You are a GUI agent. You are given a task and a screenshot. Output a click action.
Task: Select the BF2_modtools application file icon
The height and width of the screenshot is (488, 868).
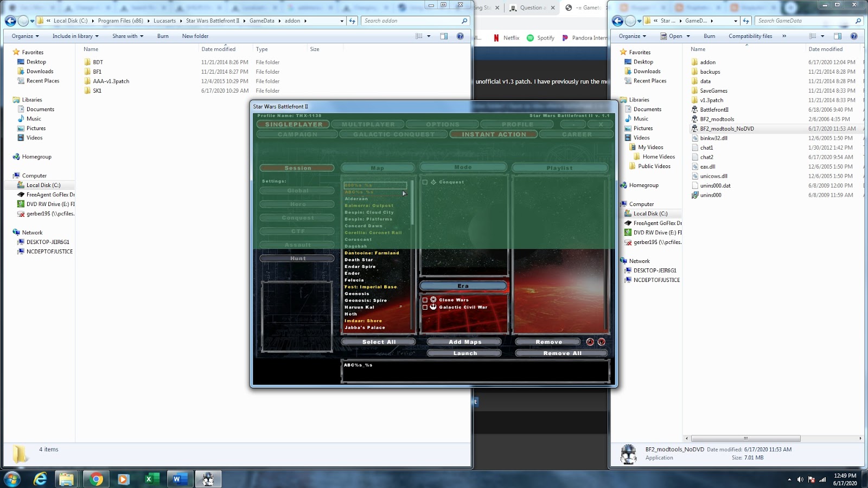(x=694, y=119)
